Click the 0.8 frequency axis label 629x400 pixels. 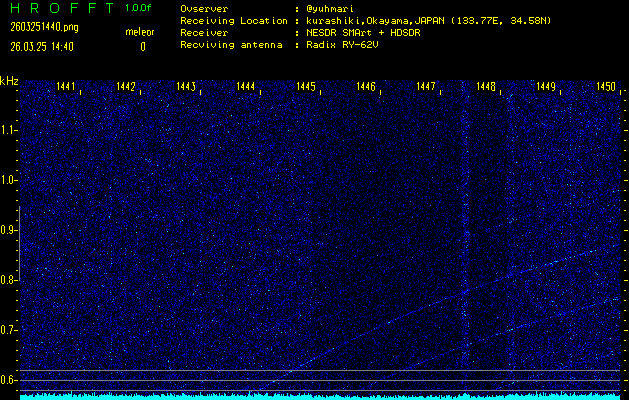(9, 280)
